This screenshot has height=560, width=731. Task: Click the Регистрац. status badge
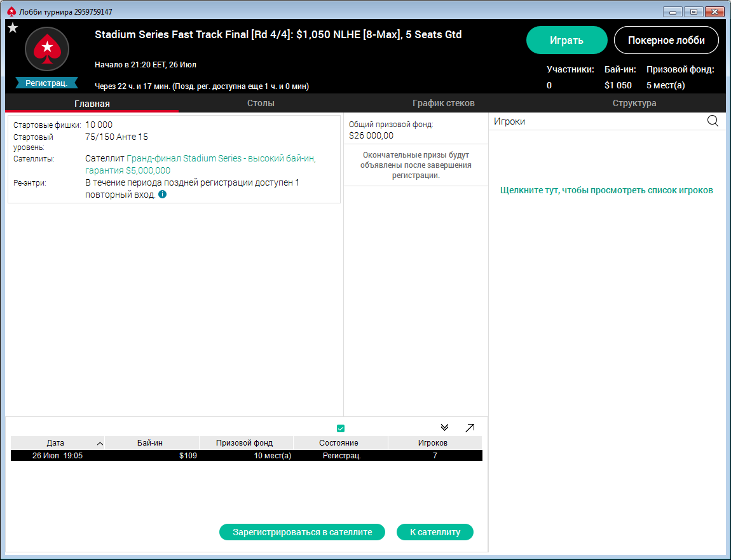46,83
